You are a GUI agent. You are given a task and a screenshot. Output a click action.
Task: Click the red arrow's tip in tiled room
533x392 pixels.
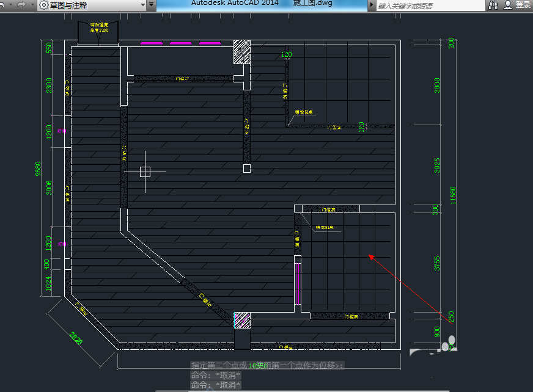(370, 256)
